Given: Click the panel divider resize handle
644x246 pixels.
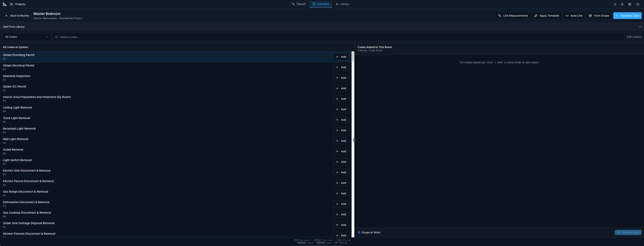Looking at the screenshot, I should [354, 141].
